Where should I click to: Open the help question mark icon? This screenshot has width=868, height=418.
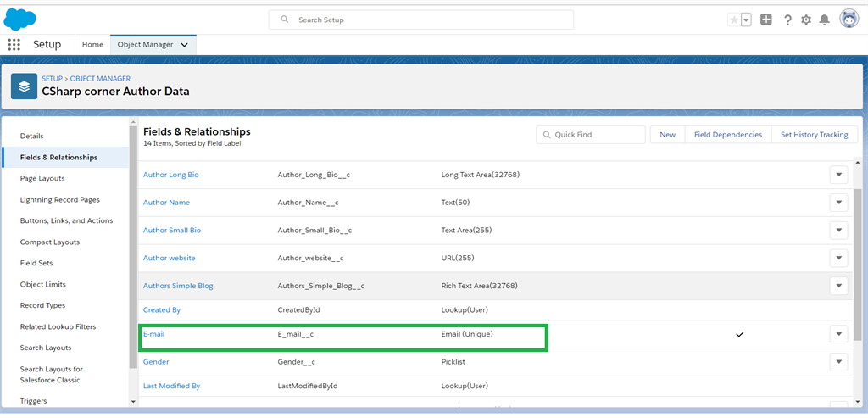click(x=787, y=20)
